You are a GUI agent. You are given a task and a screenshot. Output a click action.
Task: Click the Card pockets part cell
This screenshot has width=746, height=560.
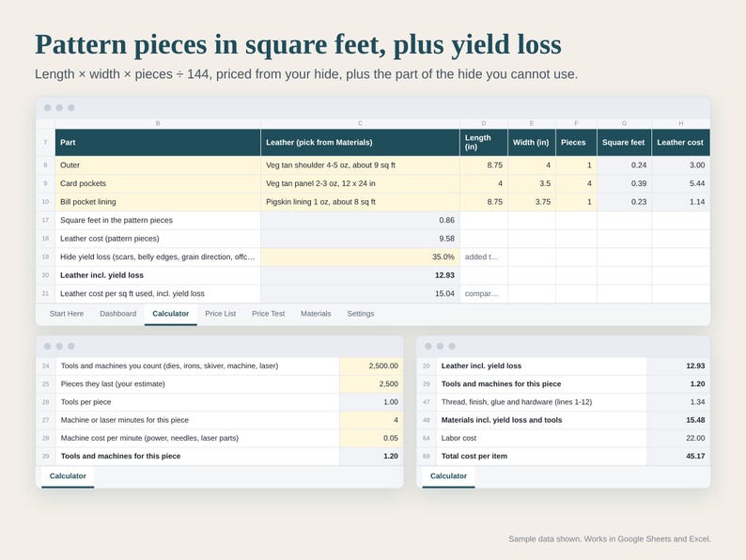pyautogui.click(x=158, y=183)
